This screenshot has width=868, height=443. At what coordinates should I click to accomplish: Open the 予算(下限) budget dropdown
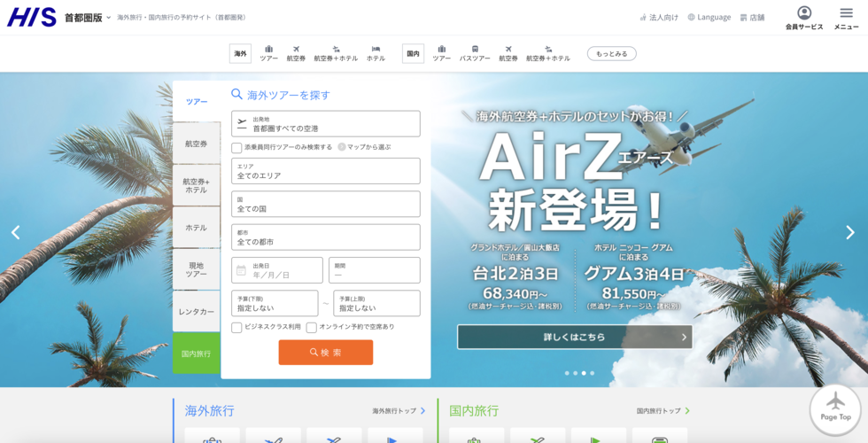[x=275, y=303]
